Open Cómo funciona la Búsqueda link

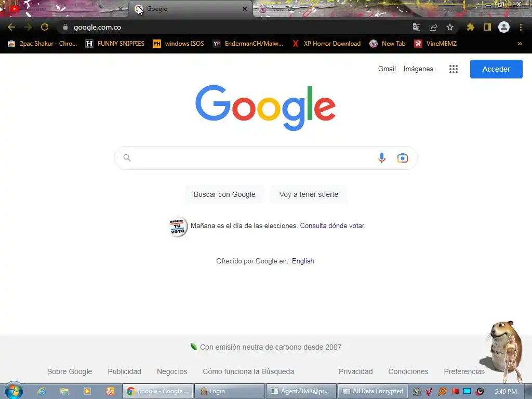click(248, 371)
